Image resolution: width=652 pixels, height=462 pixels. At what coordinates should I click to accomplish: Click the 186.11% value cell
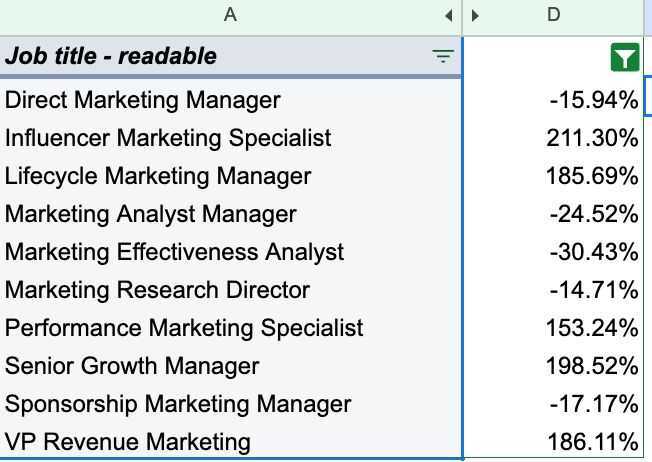click(553, 441)
